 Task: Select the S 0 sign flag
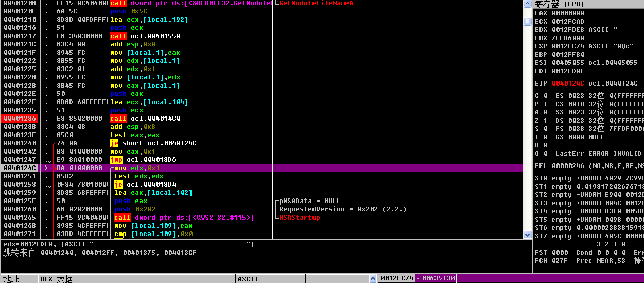(x=541, y=129)
